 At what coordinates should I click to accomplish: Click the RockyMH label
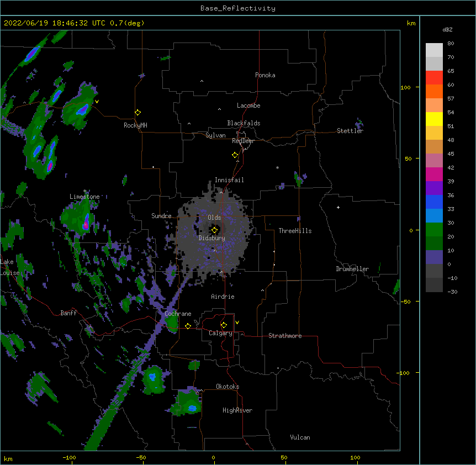point(135,125)
